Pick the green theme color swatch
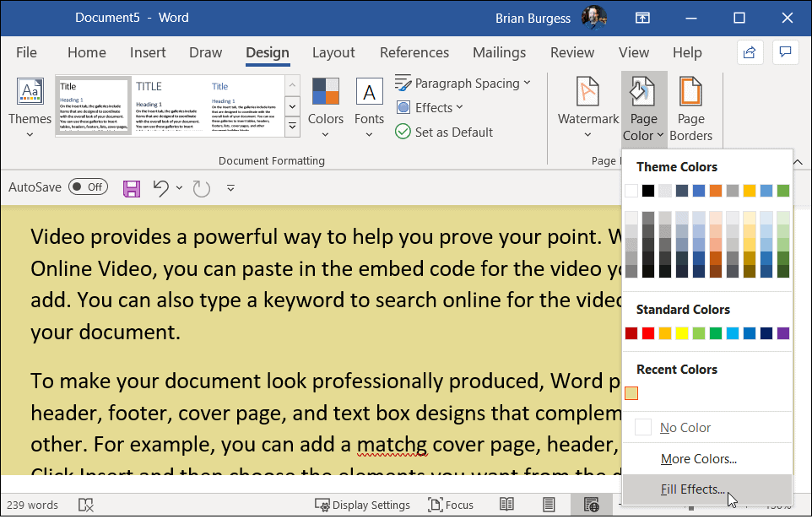Viewport: 812px width, 519px height. pos(783,191)
